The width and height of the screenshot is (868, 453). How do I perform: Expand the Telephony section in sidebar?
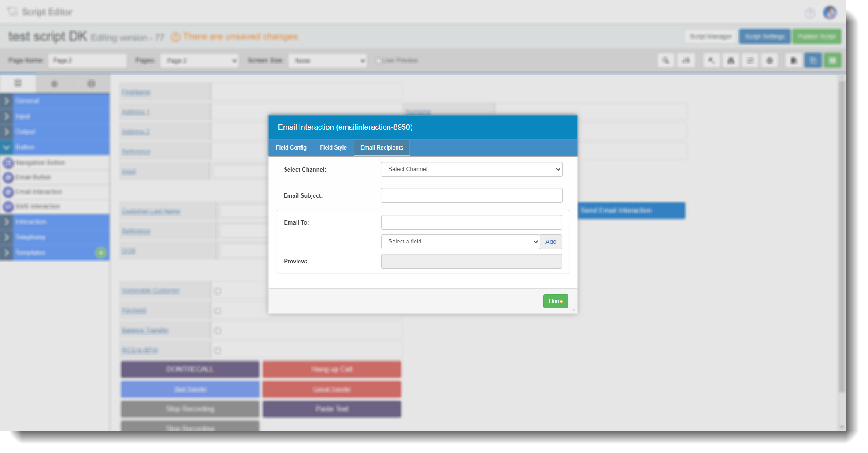[55, 237]
